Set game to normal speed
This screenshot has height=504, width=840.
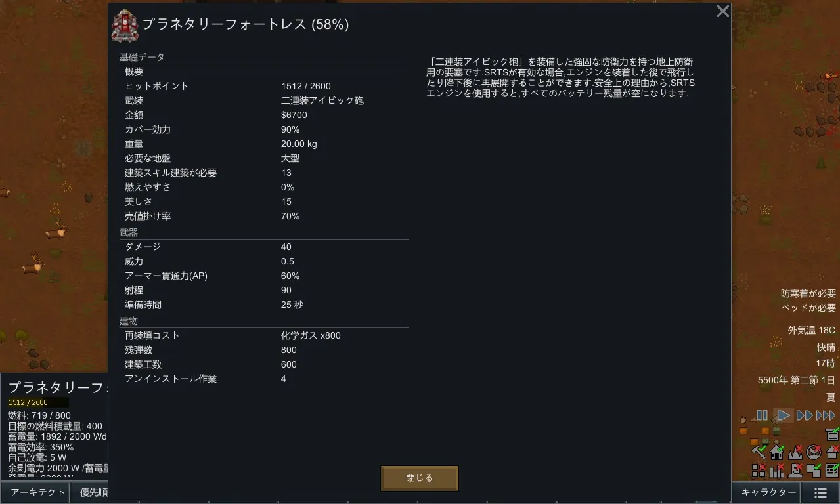coord(783,415)
